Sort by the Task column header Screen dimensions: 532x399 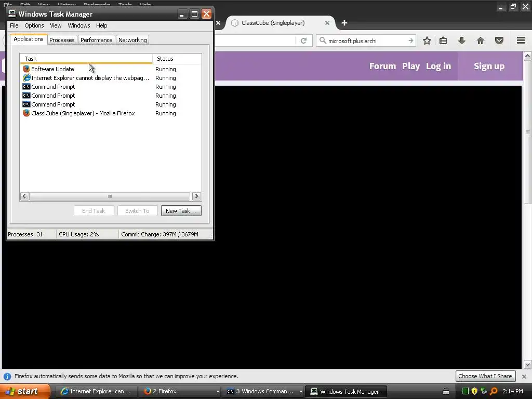pos(86,59)
